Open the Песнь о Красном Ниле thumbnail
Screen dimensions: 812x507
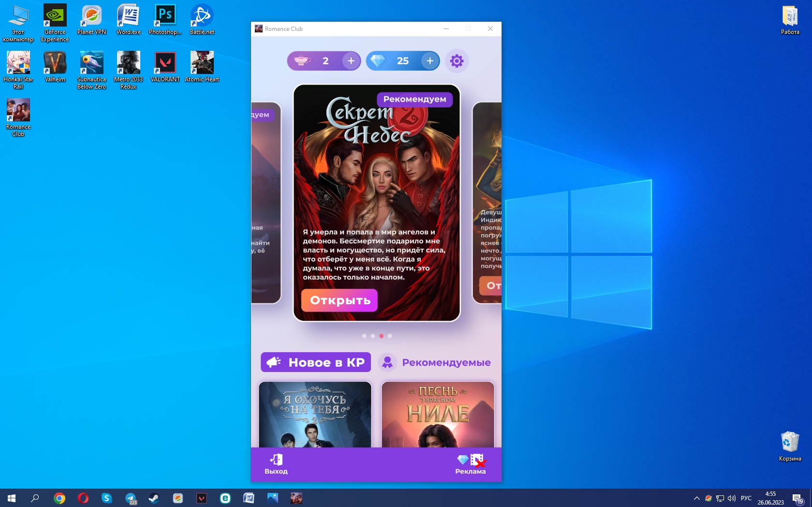tap(438, 415)
